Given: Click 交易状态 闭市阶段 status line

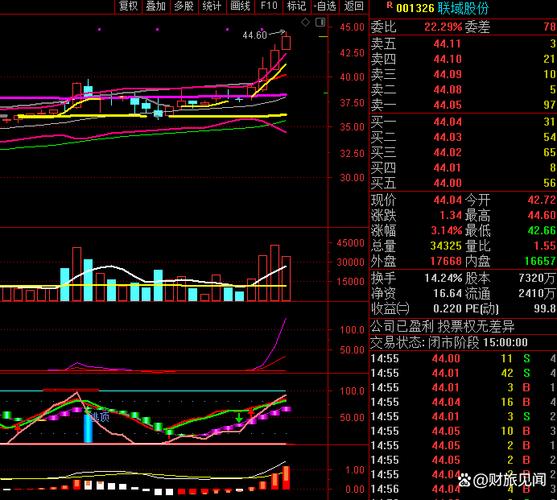Looking at the screenshot, I should point(449,343).
